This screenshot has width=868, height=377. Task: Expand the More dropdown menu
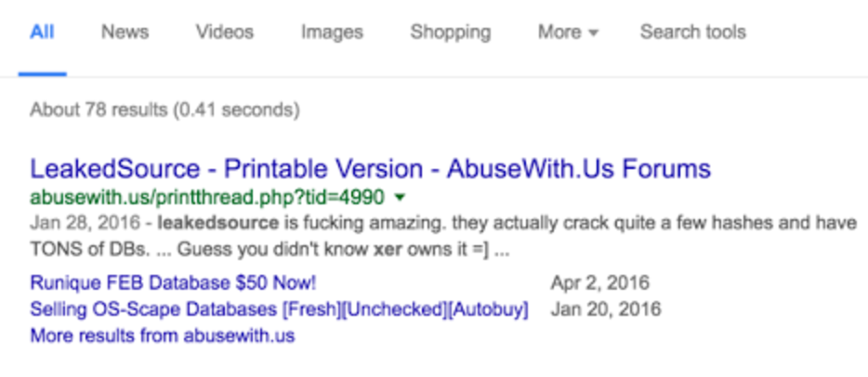(568, 32)
